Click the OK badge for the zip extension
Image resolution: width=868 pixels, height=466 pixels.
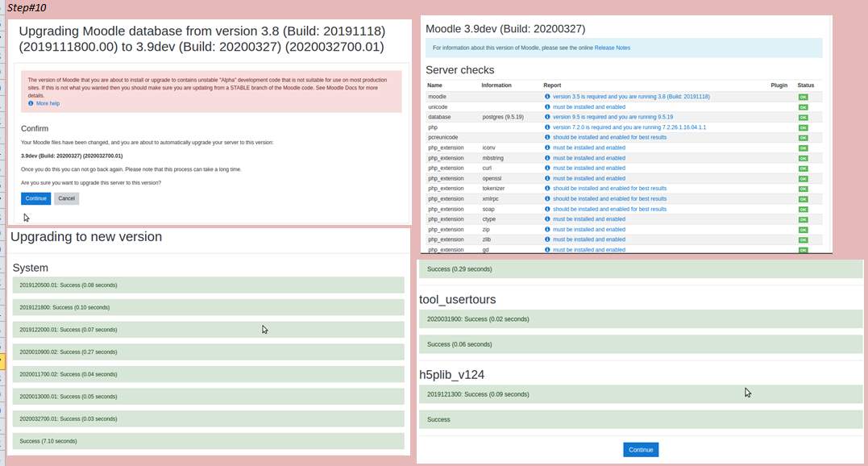803,230
